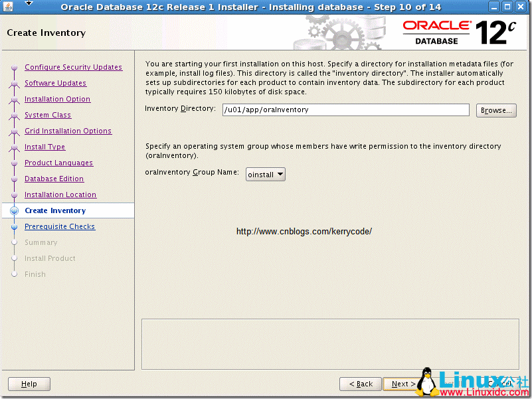This screenshot has width=532, height=399.
Task: Open the Installation Option step
Action: coord(57,99)
